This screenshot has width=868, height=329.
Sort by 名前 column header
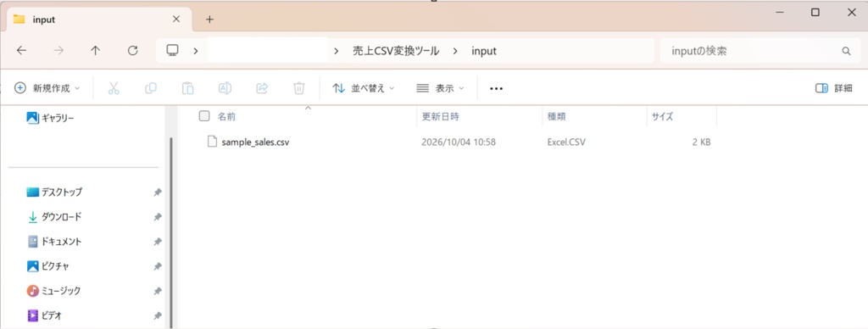coord(227,117)
